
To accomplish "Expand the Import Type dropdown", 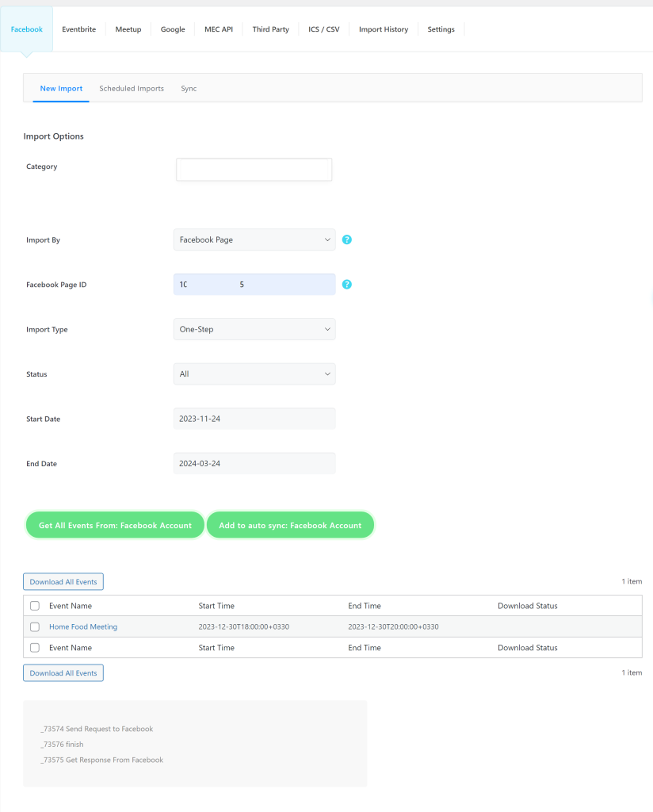I will point(254,329).
